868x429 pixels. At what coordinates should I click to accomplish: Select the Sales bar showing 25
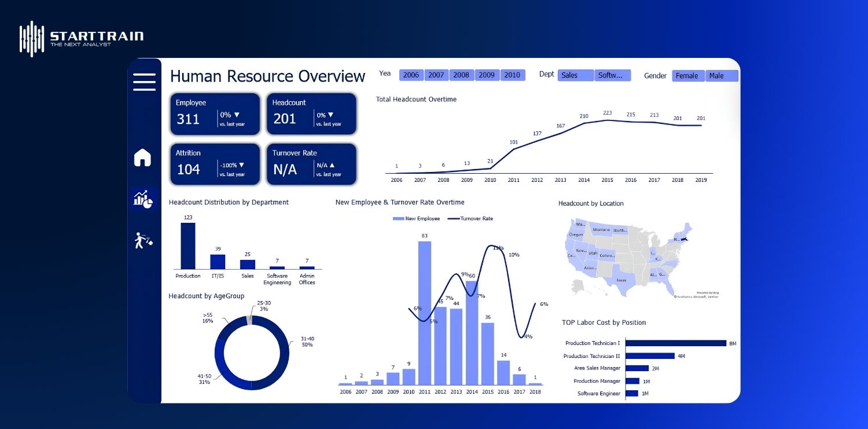[248, 265]
